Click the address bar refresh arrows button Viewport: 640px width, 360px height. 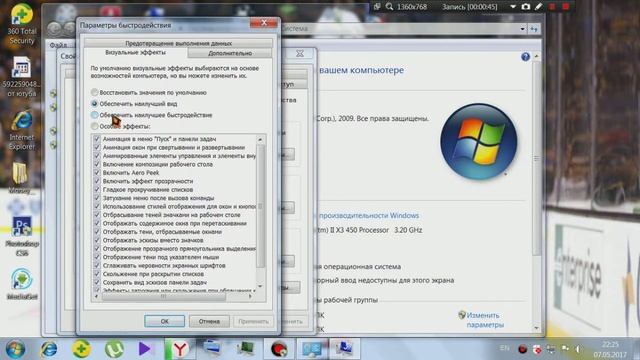point(534,29)
